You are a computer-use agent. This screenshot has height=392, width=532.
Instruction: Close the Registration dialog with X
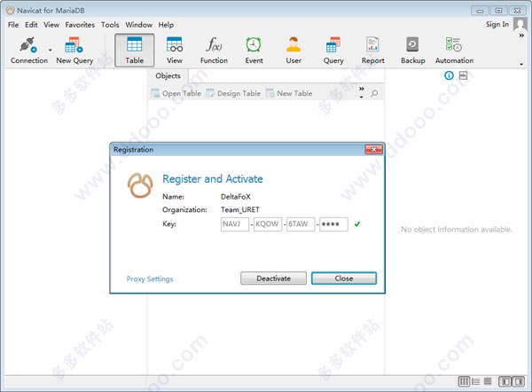point(373,149)
